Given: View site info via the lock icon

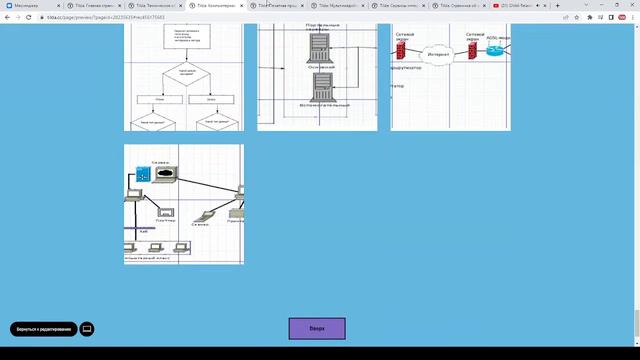Looking at the screenshot, I should coord(42,18).
